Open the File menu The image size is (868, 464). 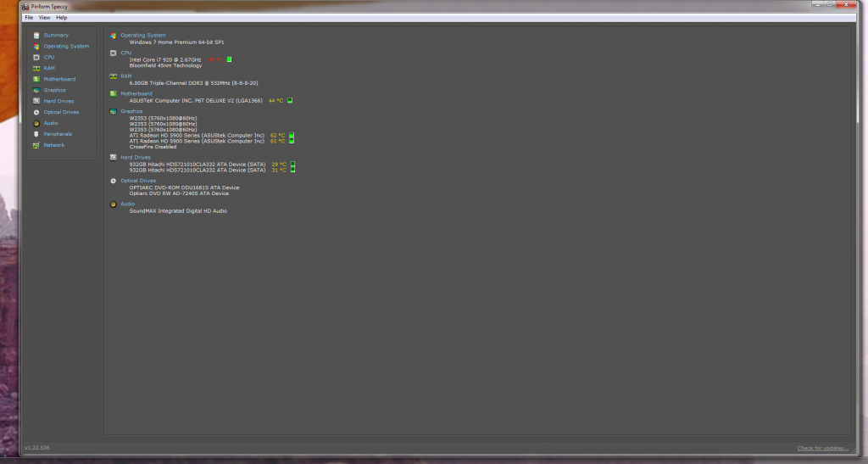pyautogui.click(x=29, y=18)
